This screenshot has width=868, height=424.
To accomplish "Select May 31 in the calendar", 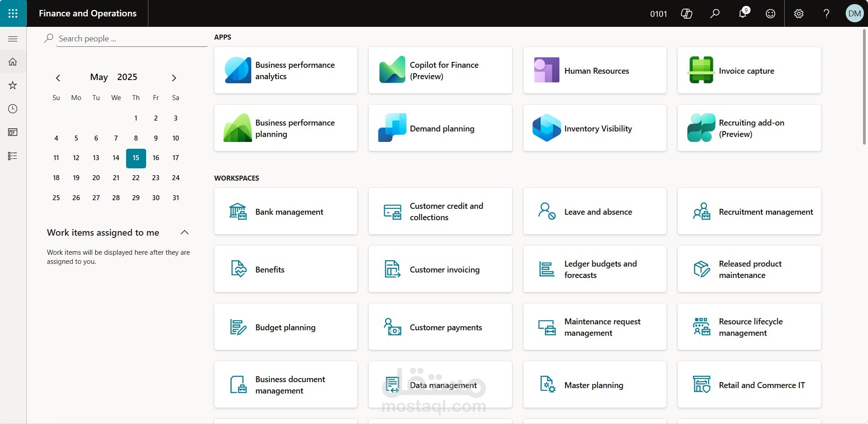I will pos(176,198).
